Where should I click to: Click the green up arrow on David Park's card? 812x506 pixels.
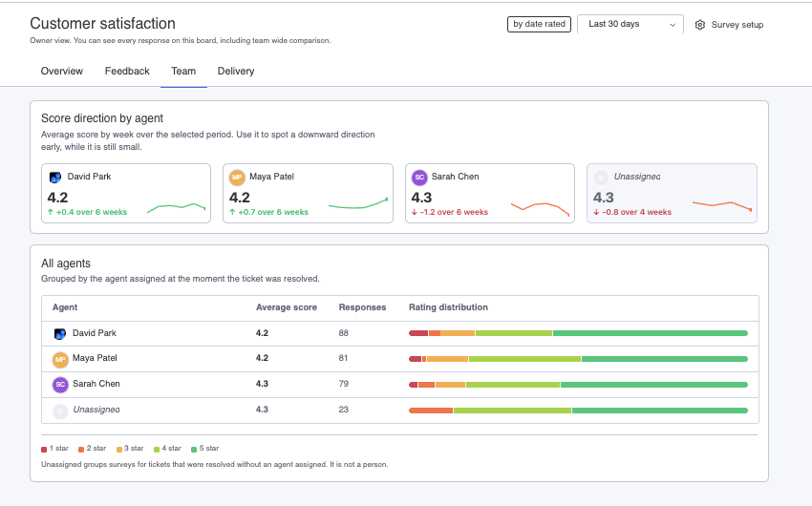coord(51,212)
